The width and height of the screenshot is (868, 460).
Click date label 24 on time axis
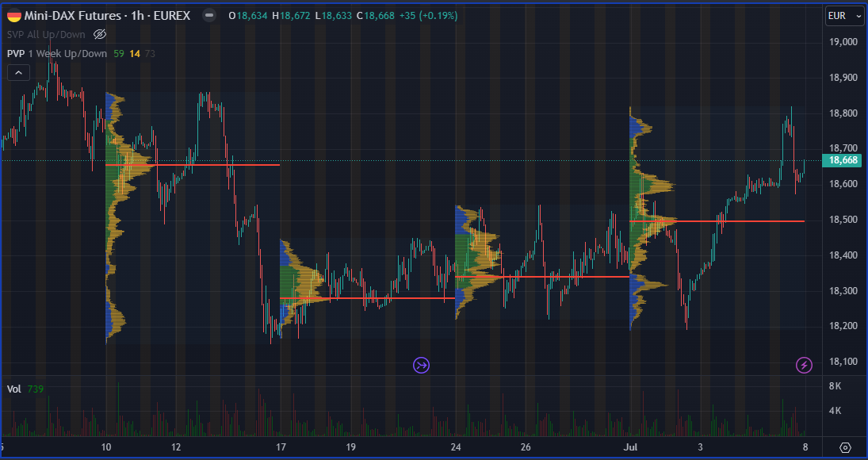[x=456, y=447]
